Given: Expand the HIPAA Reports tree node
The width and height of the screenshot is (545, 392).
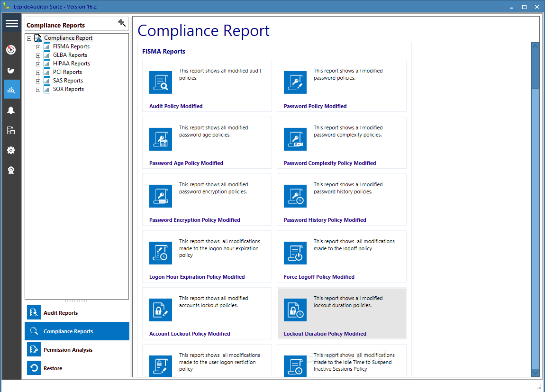Looking at the screenshot, I should pos(38,64).
